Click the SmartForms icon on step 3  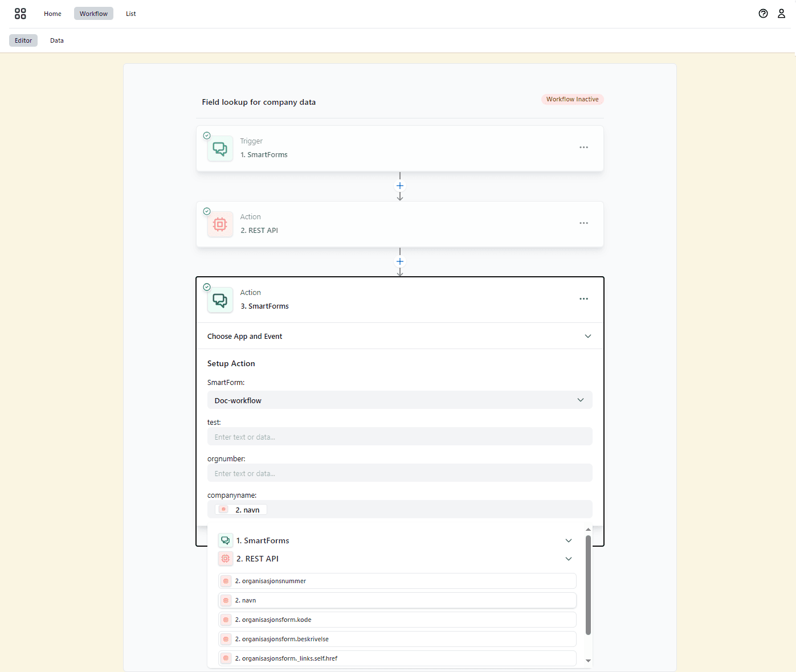[220, 300]
